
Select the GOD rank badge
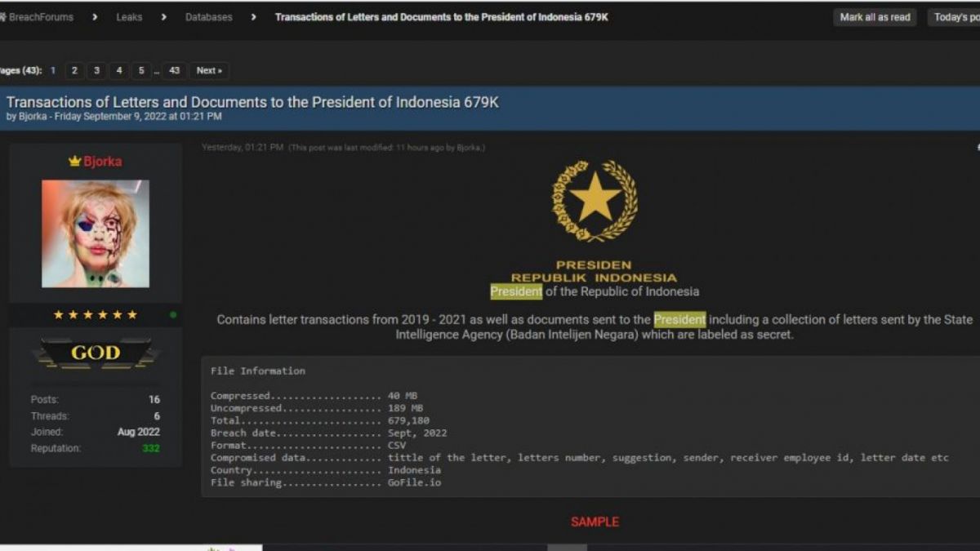pyautogui.click(x=96, y=353)
